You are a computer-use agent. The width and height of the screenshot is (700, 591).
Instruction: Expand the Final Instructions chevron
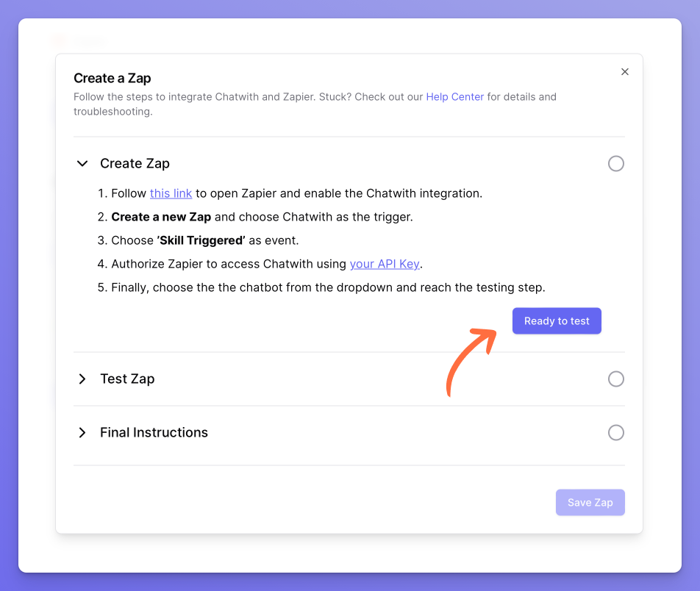(82, 433)
